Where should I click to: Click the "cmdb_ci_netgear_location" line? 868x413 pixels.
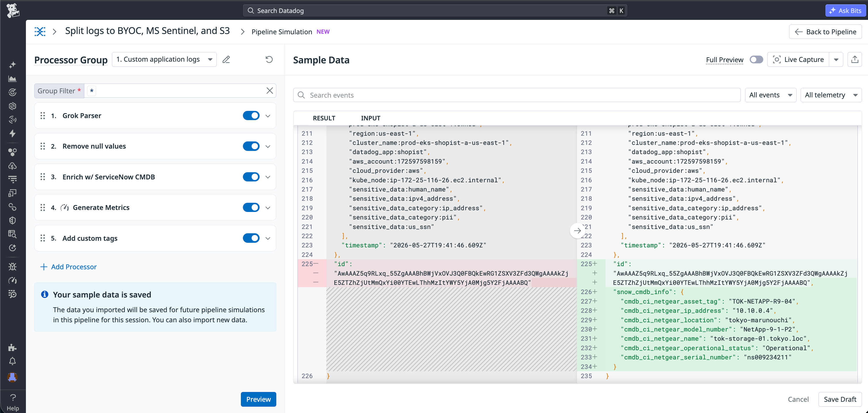(x=708, y=320)
